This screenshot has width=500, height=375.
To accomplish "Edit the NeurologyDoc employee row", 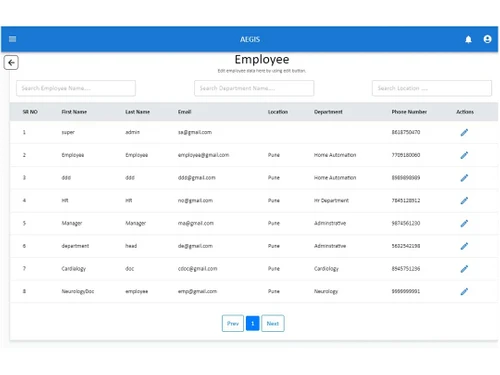I will (x=464, y=291).
